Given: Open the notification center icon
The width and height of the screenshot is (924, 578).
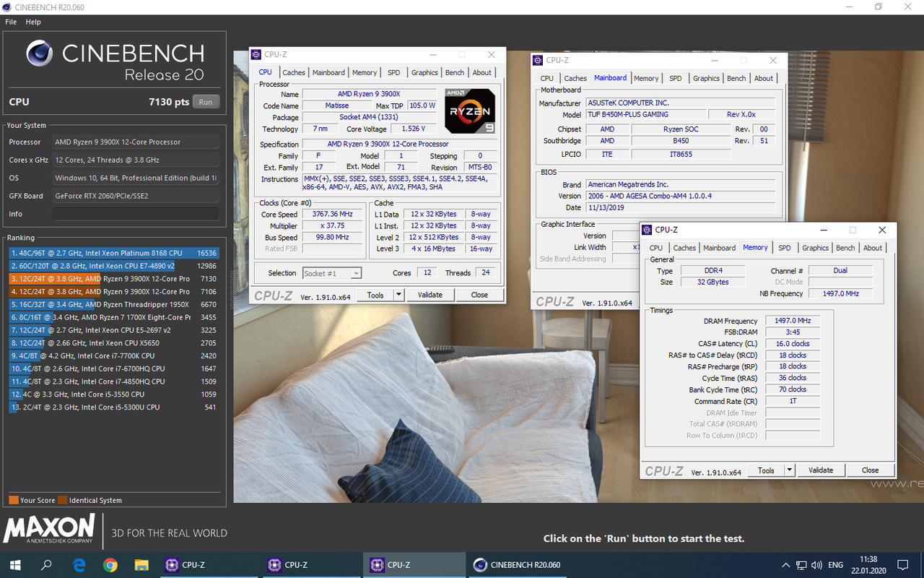Looking at the screenshot, I should 902,564.
